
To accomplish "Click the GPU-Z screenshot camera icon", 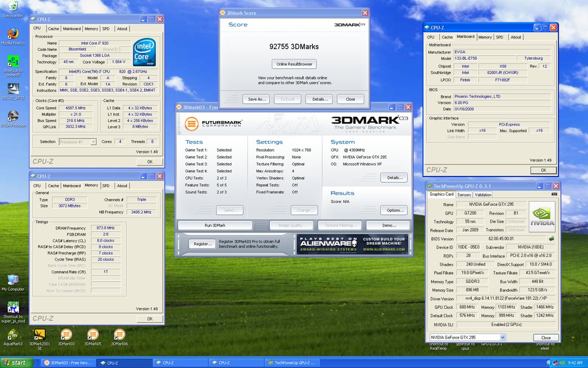I will pos(554,194).
